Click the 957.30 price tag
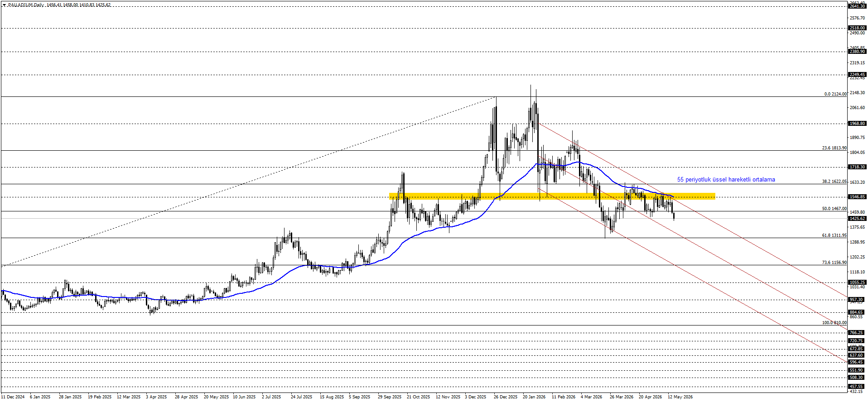This screenshot has height=402, width=868. [x=857, y=300]
